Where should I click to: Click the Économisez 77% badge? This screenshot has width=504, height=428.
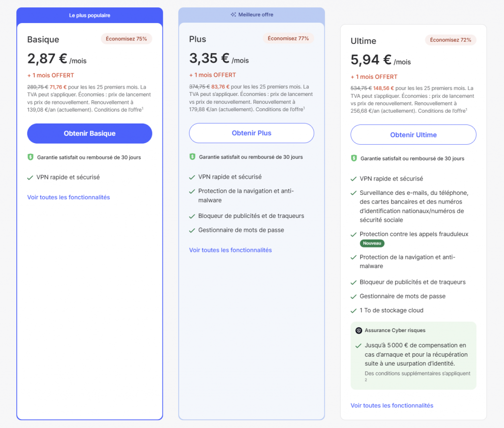point(288,38)
